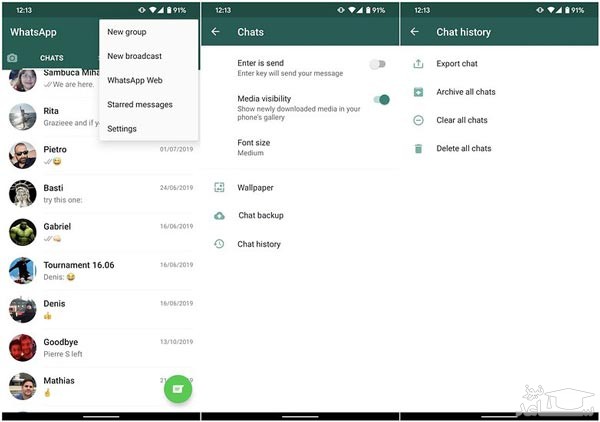Viewport: 600px width, 422px height.
Task: Go back using arrow in Chats header
Action: pos(216,32)
